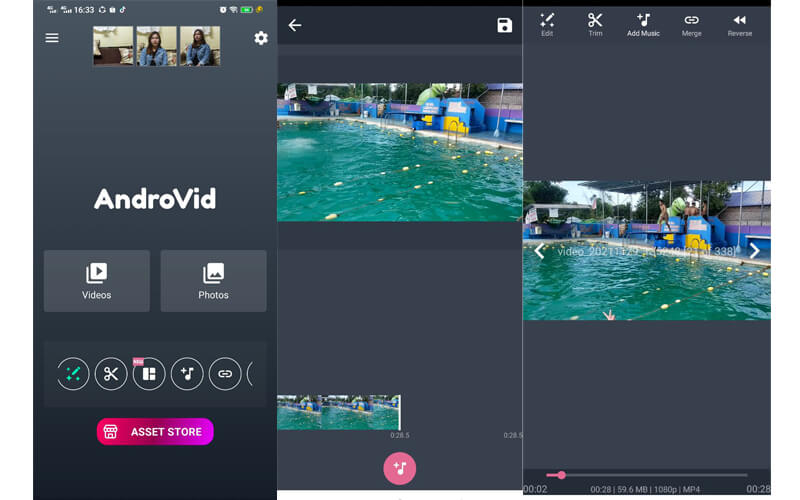Click the video playback progress slider

(x=647, y=475)
